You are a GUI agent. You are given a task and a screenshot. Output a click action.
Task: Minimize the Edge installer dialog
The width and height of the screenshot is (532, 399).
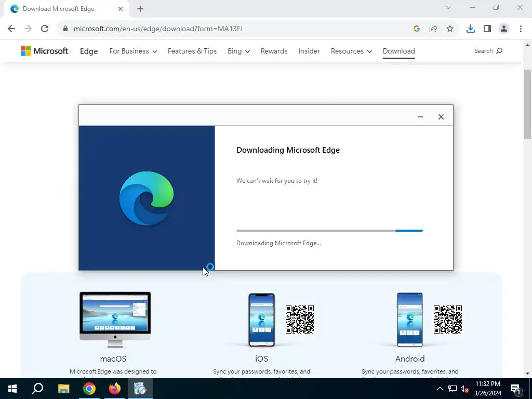pos(420,117)
